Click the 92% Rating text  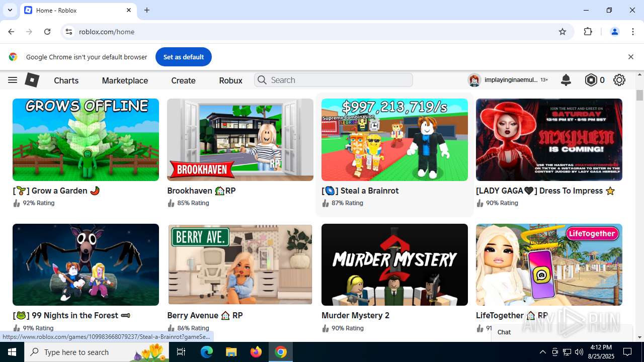[39, 203]
